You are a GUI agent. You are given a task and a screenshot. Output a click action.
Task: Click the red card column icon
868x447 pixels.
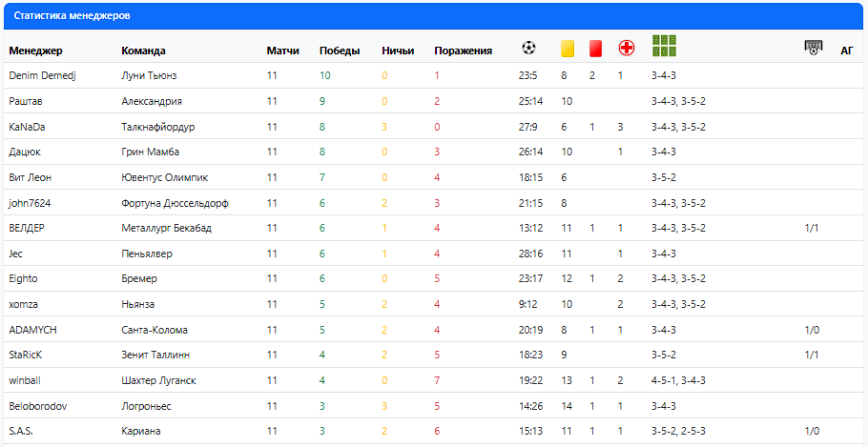point(594,48)
